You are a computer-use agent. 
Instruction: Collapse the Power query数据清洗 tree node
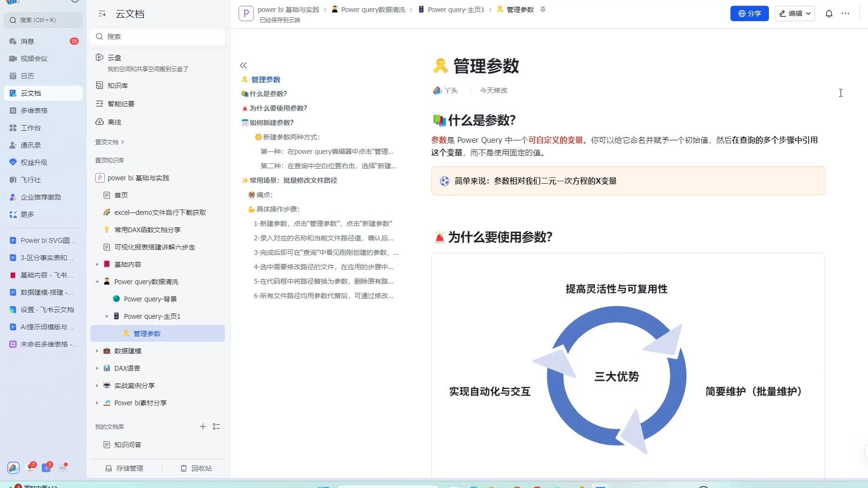97,282
